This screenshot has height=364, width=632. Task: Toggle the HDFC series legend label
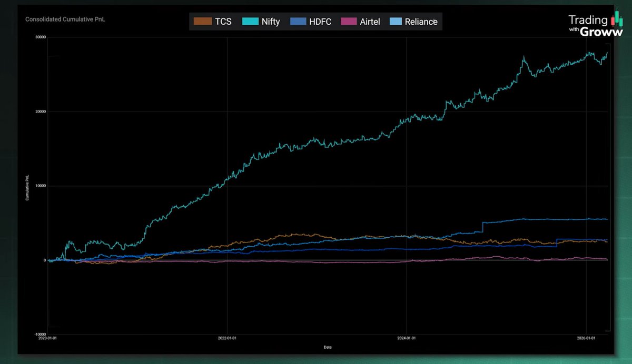320,22
